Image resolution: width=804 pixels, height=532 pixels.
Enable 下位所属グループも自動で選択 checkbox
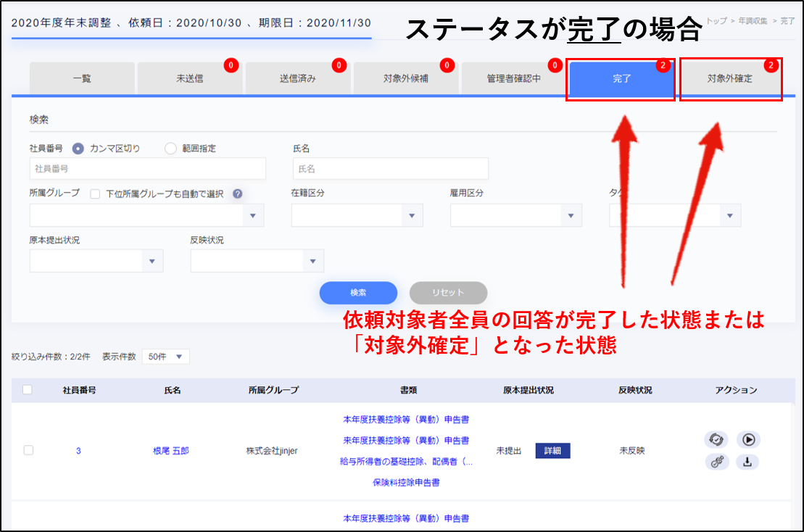[x=95, y=194]
